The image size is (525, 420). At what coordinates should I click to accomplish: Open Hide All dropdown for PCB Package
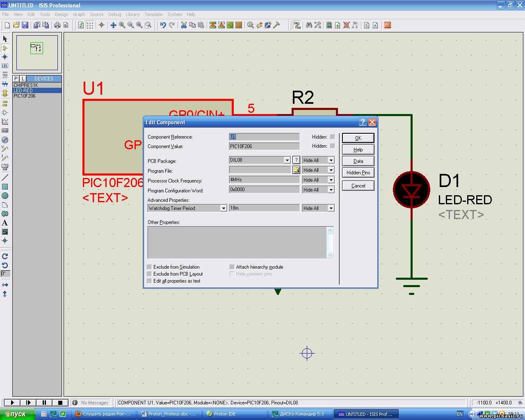coord(331,160)
